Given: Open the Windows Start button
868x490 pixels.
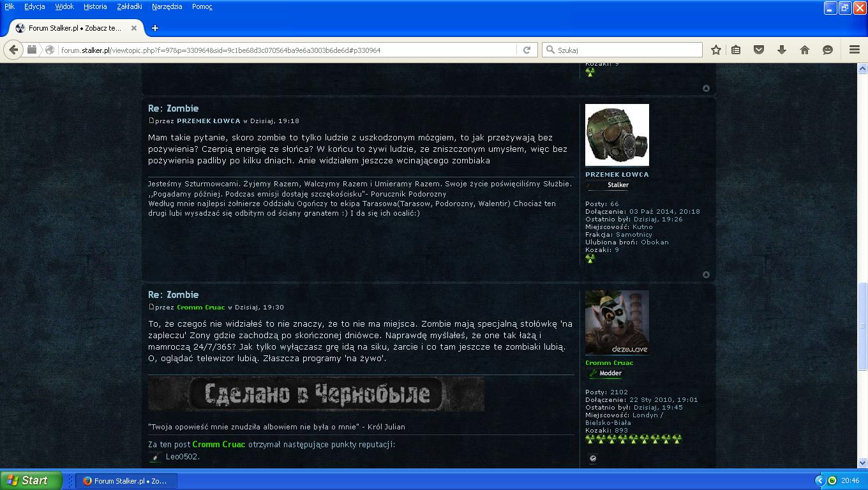Looking at the screenshot, I should point(31,480).
